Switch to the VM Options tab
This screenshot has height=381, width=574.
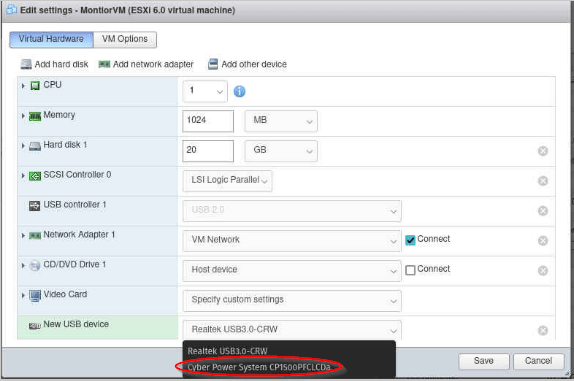tap(125, 39)
